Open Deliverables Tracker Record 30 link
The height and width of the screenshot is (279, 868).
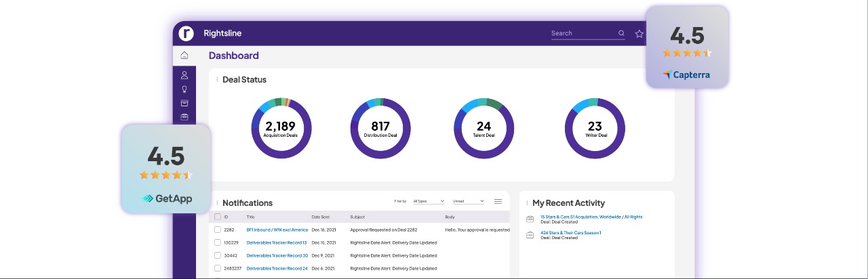(x=277, y=255)
